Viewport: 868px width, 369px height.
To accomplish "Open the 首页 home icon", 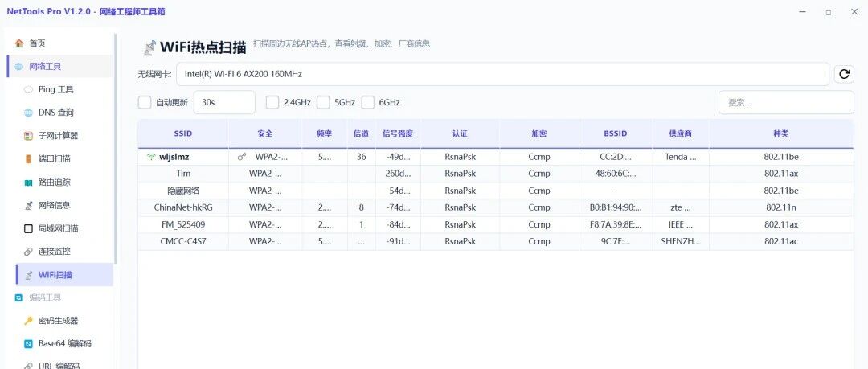I will (19, 43).
